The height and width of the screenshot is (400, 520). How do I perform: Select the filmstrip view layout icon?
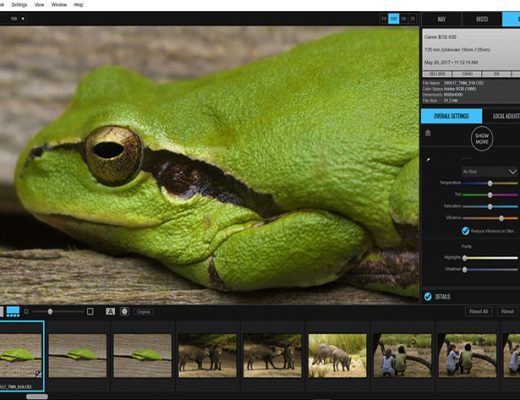[13, 312]
